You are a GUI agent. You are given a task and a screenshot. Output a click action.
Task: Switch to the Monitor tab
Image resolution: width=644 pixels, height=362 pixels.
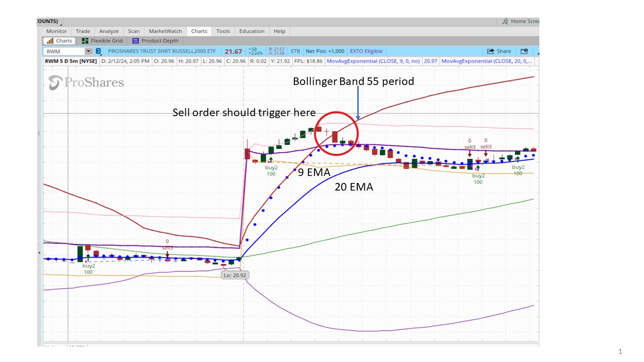click(56, 31)
